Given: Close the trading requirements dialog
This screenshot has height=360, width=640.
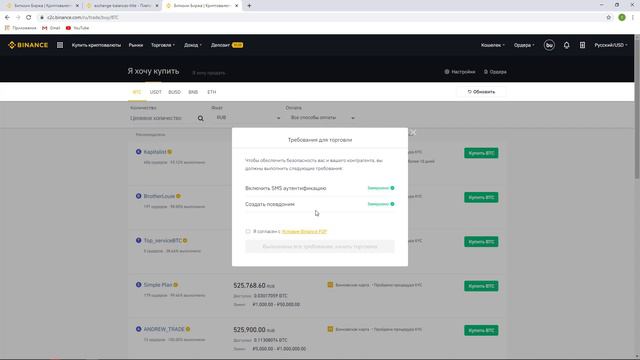Looking at the screenshot, I should [x=413, y=133].
